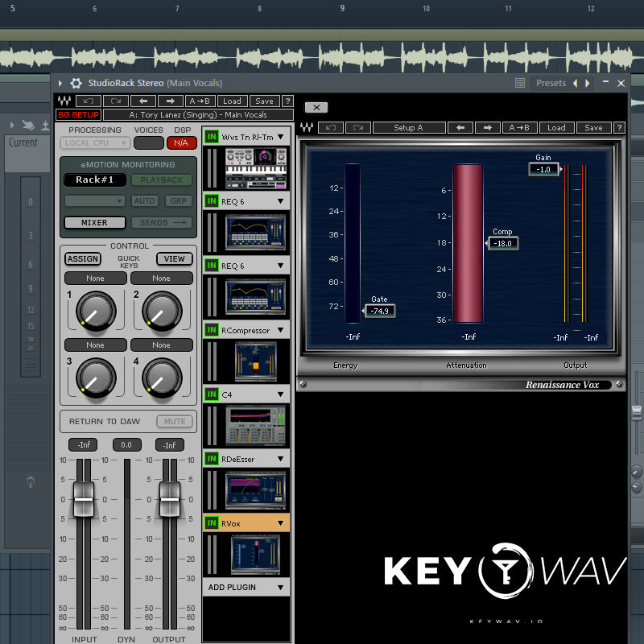
Task: Click StudioRack Load button
Action: coord(232,101)
